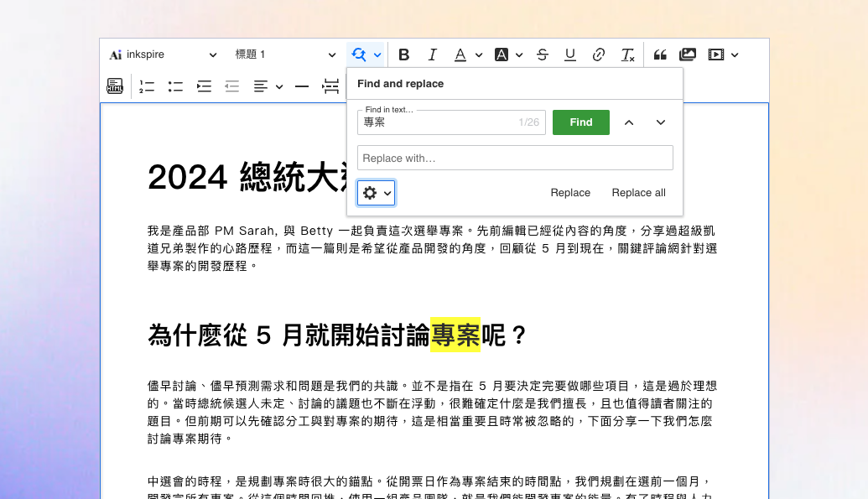Click Find and replace toolbar icon
868x499 pixels.
pyautogui.click(x=359, y=55)
